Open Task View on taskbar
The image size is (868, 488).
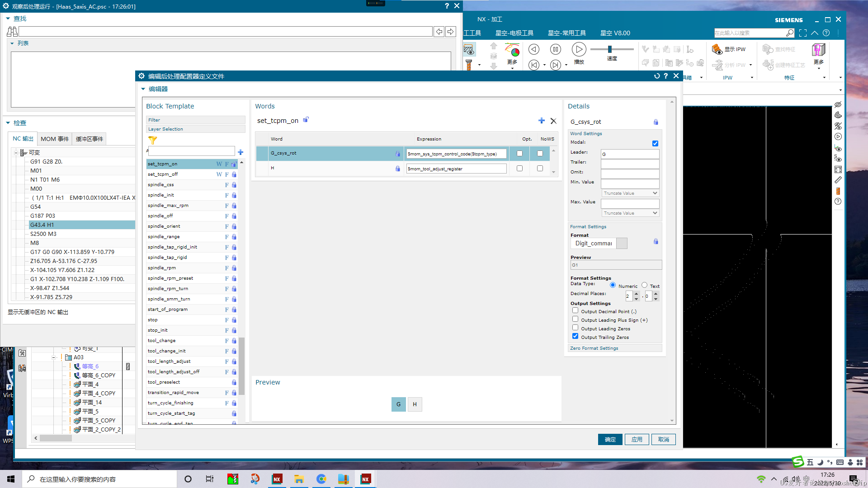pyautogui.click(x=210, y=479)
